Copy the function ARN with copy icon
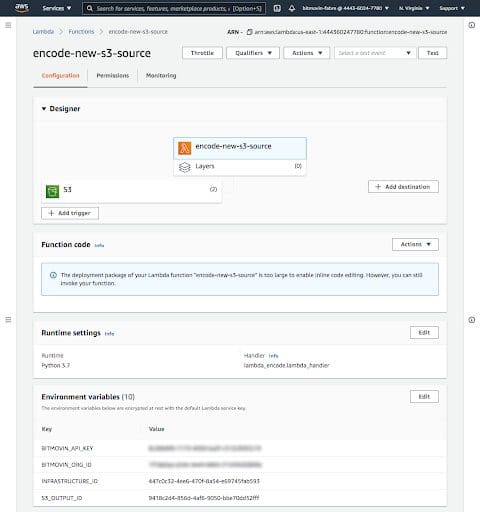 249,32
